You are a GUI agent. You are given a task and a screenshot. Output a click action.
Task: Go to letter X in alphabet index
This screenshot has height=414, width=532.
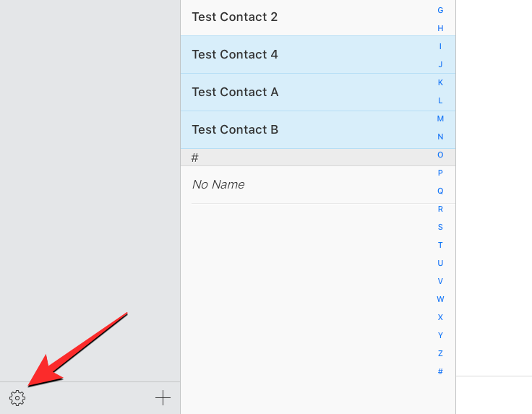point(440,317)
